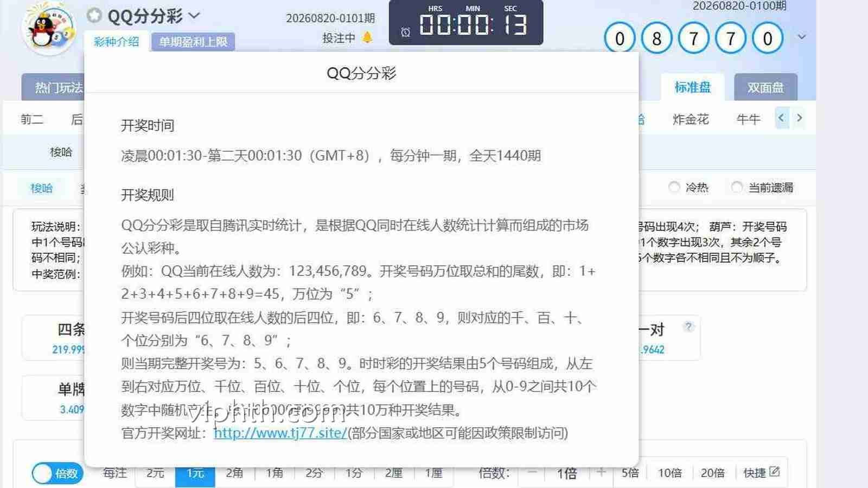Choose the 2分 bet unit
The image size is (868, 488).
tap(314, 473)
